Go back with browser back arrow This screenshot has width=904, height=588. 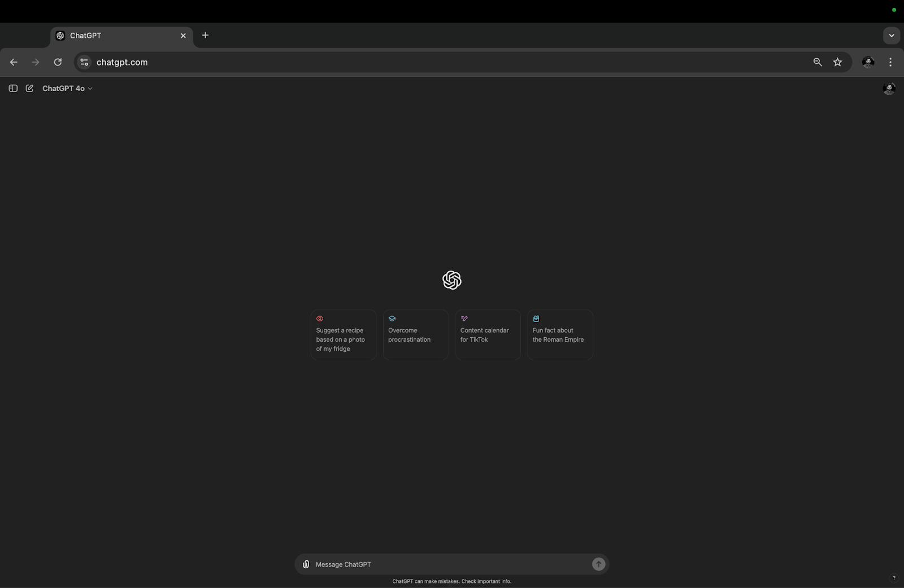pos(14,62)
